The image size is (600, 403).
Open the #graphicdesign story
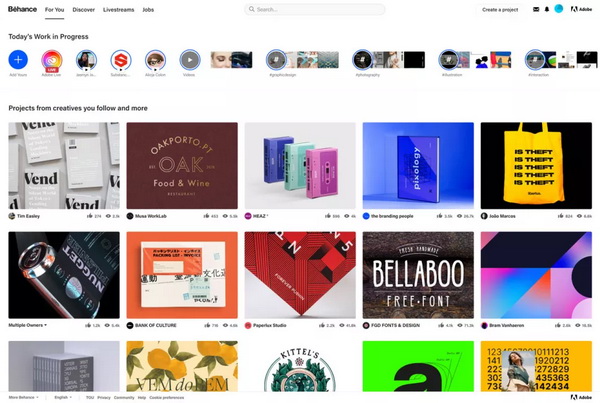(x=276, y=60)
